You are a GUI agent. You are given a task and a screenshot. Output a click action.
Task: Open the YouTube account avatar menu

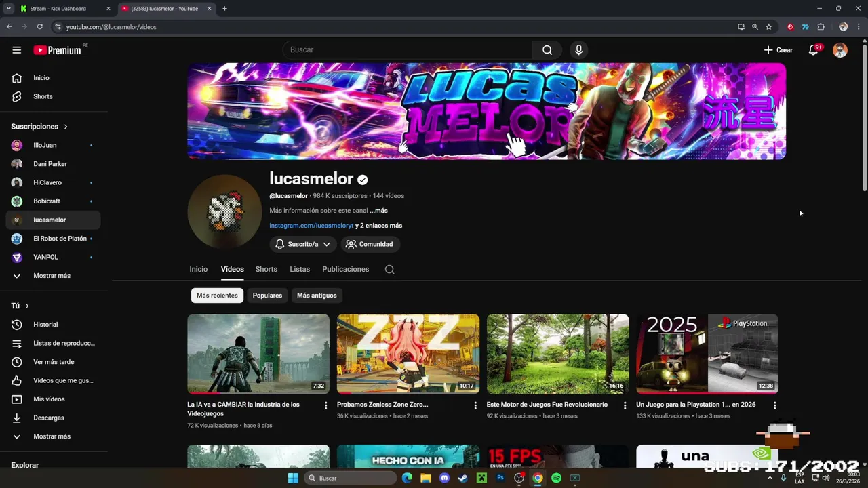(840, 50)
